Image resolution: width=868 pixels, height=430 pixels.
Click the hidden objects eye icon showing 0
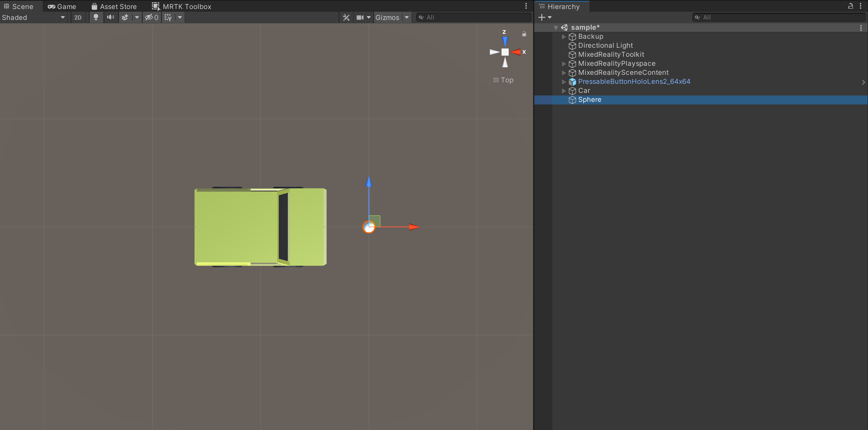tap(152, 17)
